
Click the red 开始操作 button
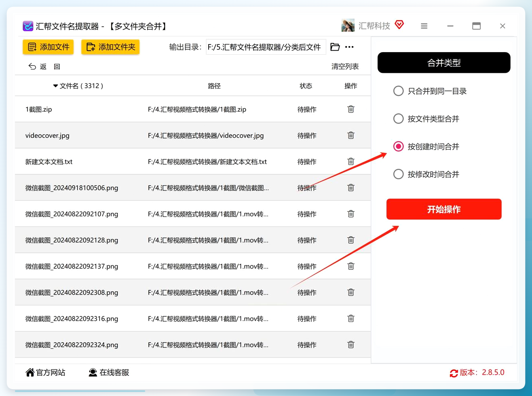pos(444,209)
